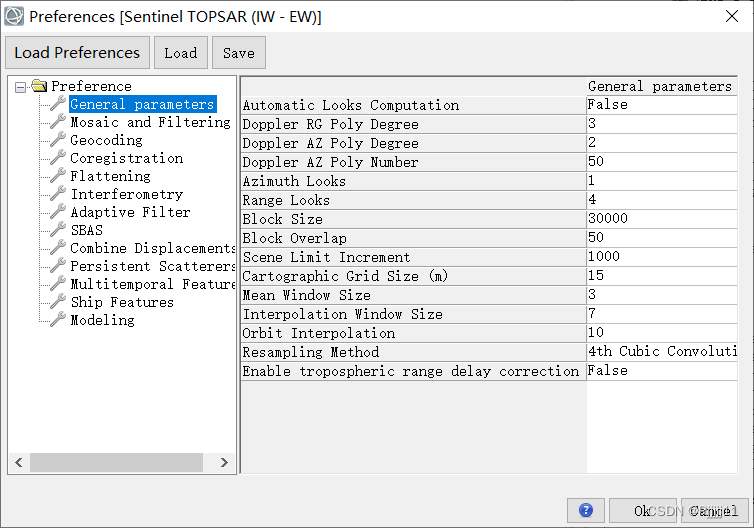Click the Preference folder icon
The height and width of the screenshot is (528, 754).
coord(39,86)
